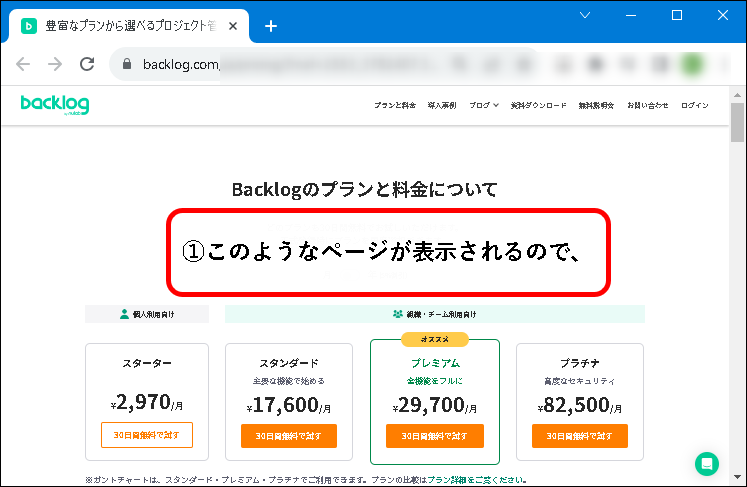Screen dimensions: 747x487
Task: Click the scrollbar up arrow
Action: pos(737,95)
